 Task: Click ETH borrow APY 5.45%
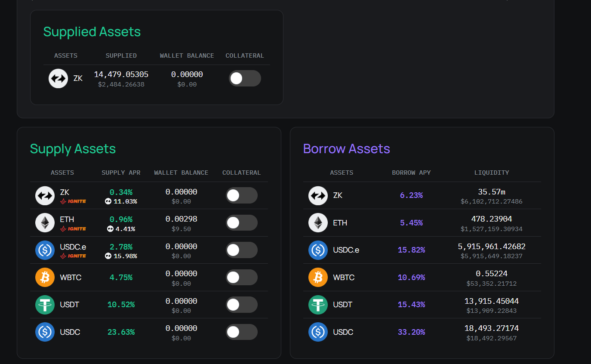pyautogui.click(x=411, y=223)
